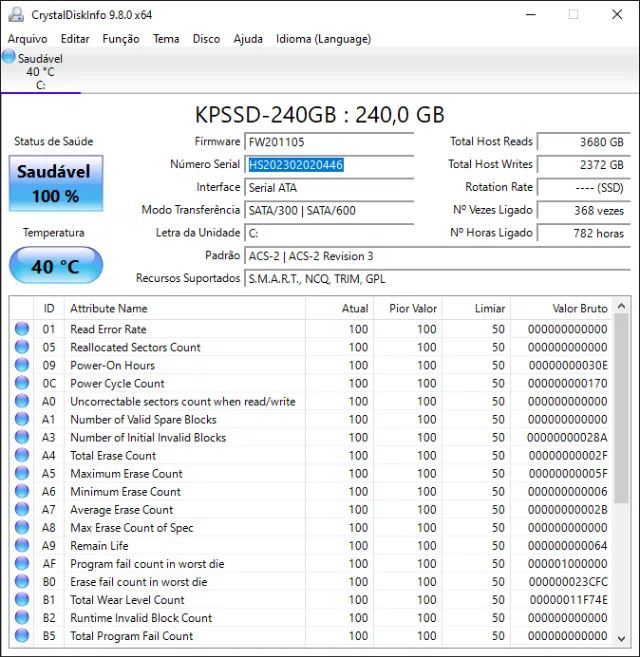Image resolution: width=640 pixels, height=657 pixels.
Task: Select the Power-On Hours attribute name
Action: click(112, 365)
